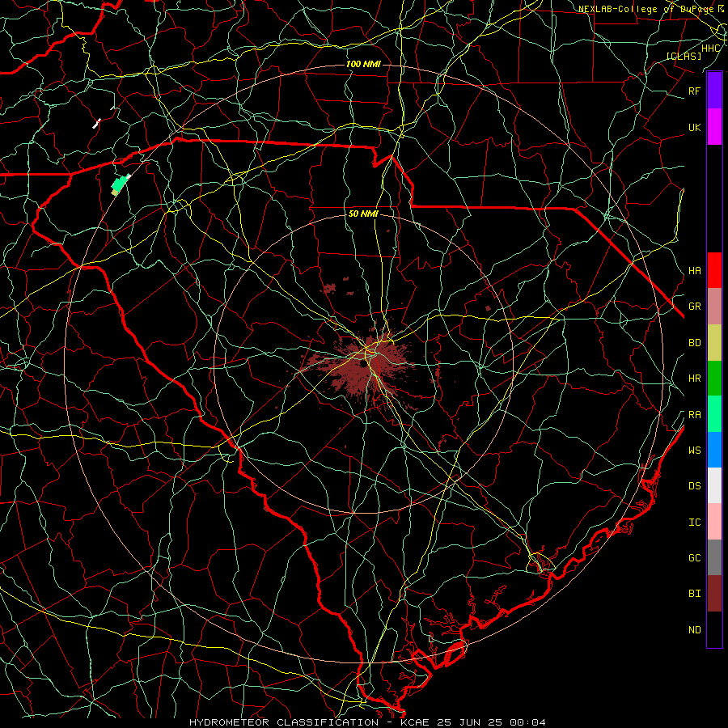This screenshot has height=728, width=728.
Task: Click the "HHC" product label
Action: (x=710, y=49)
